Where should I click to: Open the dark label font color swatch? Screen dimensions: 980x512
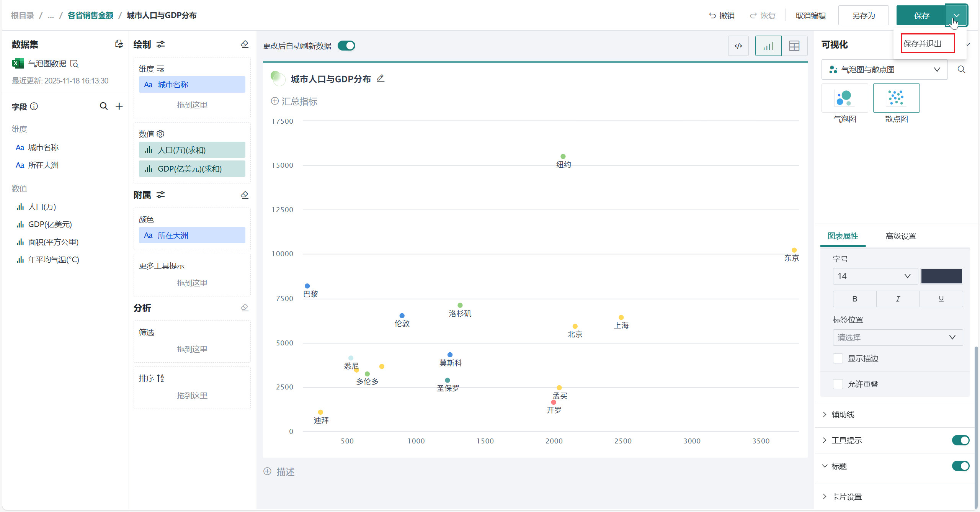point(941,276)
